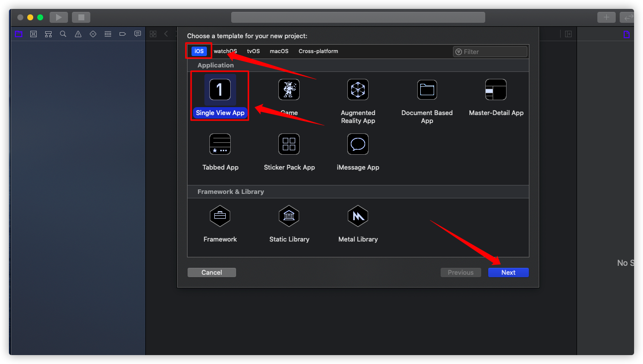Click the yellow minimize window button
The height and width of the screenshot is (364, 643).
coord(30,17)
